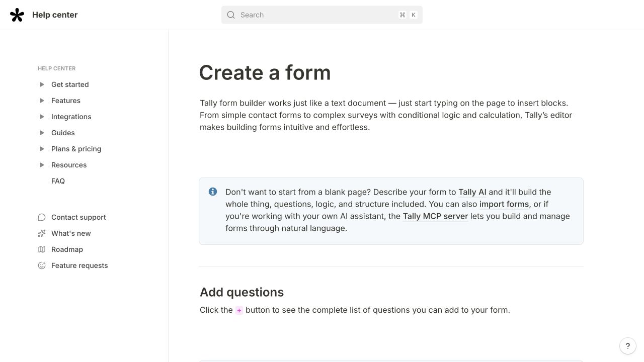The height and width of the screenshot is (362, 644).
Task: Open the Contact support link
Action: coord(78,217)
